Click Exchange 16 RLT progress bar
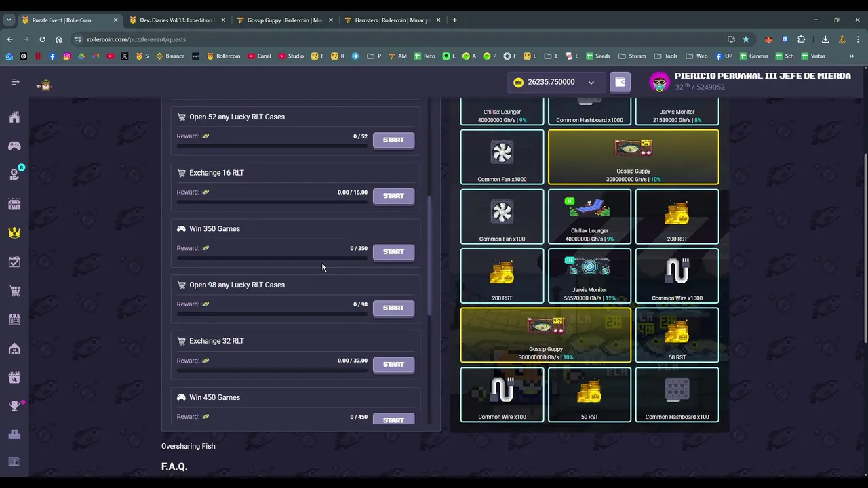 pos(272,201)
